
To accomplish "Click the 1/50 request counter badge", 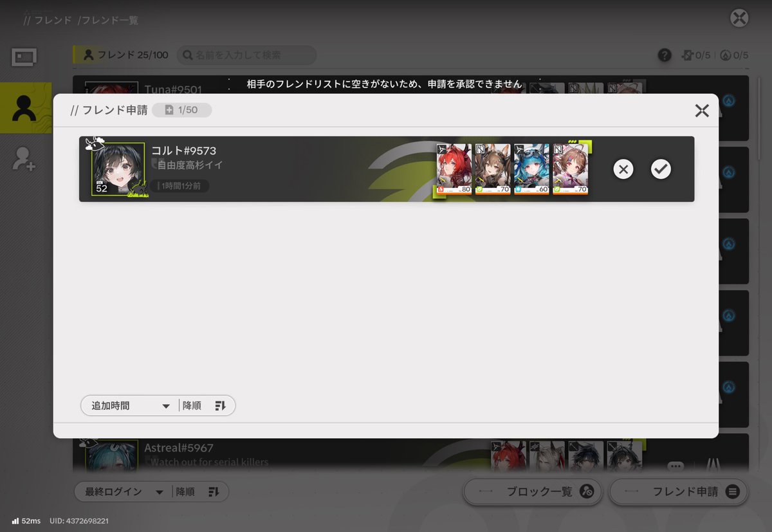I will tap(182, 110).
